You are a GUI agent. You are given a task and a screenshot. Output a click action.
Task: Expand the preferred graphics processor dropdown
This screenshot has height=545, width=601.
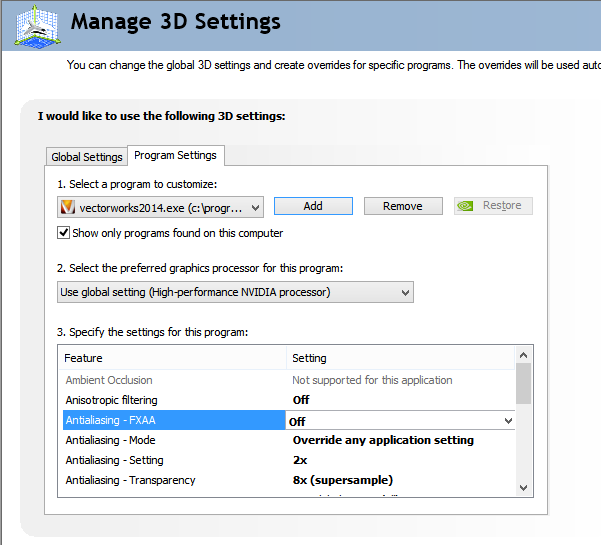405,292
